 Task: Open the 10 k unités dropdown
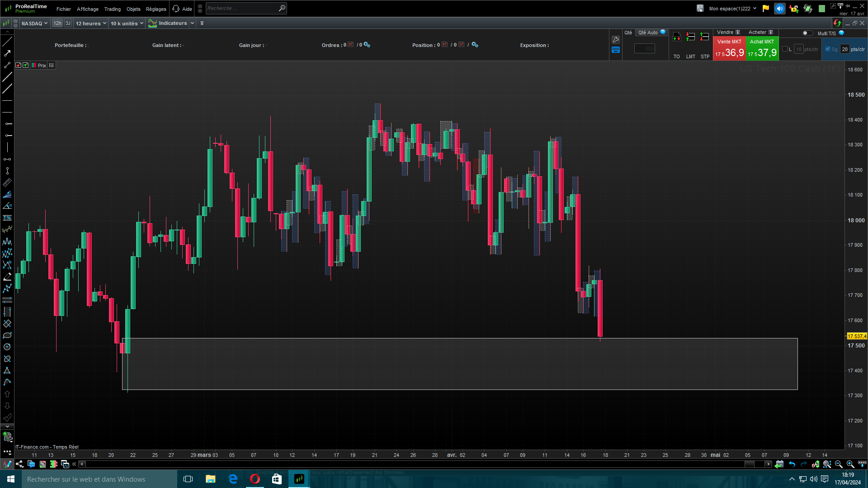127,23
